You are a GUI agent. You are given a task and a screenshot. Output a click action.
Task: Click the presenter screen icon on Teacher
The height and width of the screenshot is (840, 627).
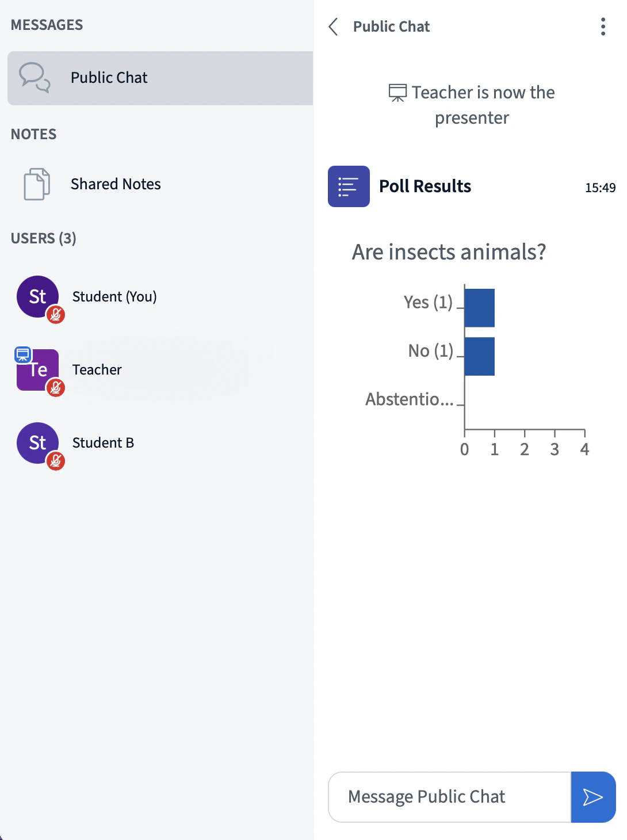[22, 354]
